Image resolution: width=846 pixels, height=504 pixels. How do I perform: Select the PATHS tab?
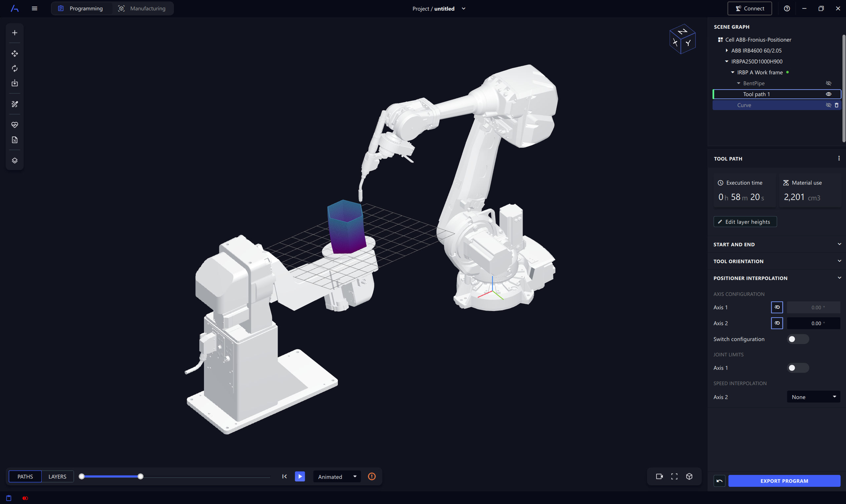click(25, 477)
